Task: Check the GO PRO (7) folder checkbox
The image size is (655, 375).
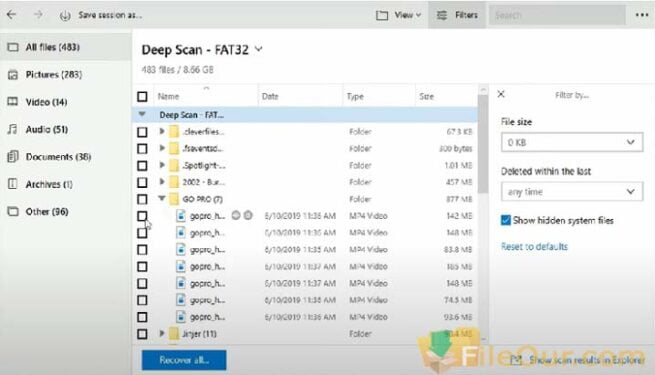Action: point(142,199)
